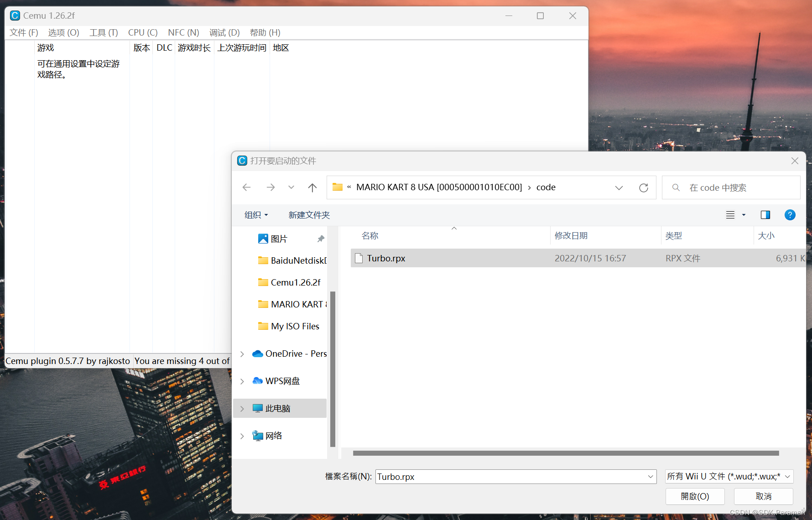Image resolution: width=812 pixels, height=520 pixels.
Task: Go back in the file dialog
Action: coord(247,187)
